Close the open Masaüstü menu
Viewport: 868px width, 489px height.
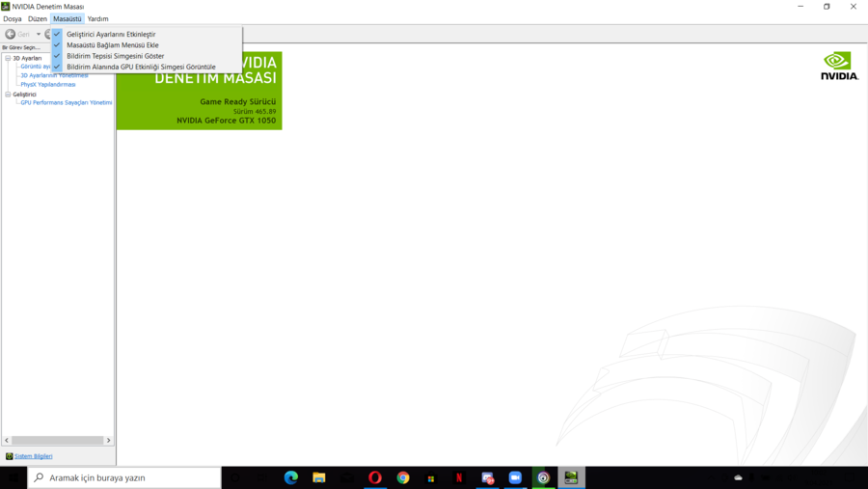coord(67,19)
